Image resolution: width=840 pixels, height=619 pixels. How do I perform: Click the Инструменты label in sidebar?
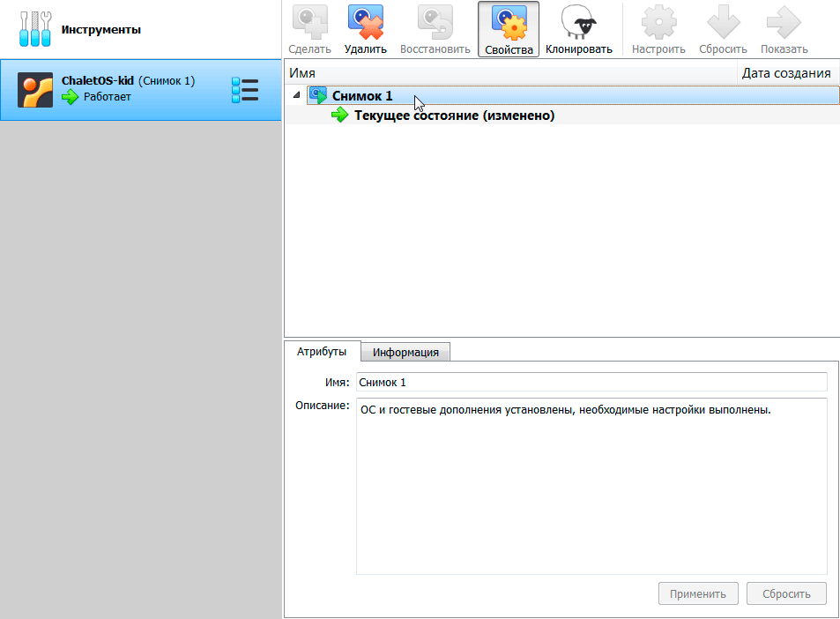(100, 29)
